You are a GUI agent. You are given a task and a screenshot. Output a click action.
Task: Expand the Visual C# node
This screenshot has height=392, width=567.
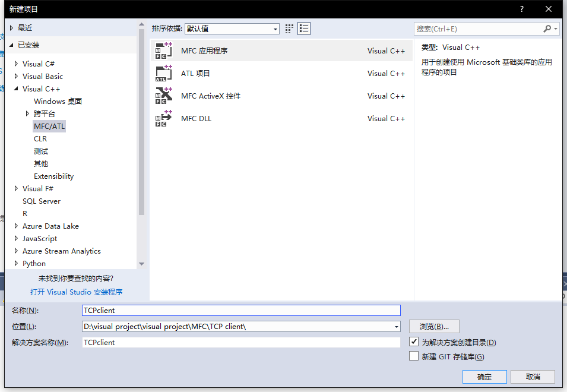point(16,64)
